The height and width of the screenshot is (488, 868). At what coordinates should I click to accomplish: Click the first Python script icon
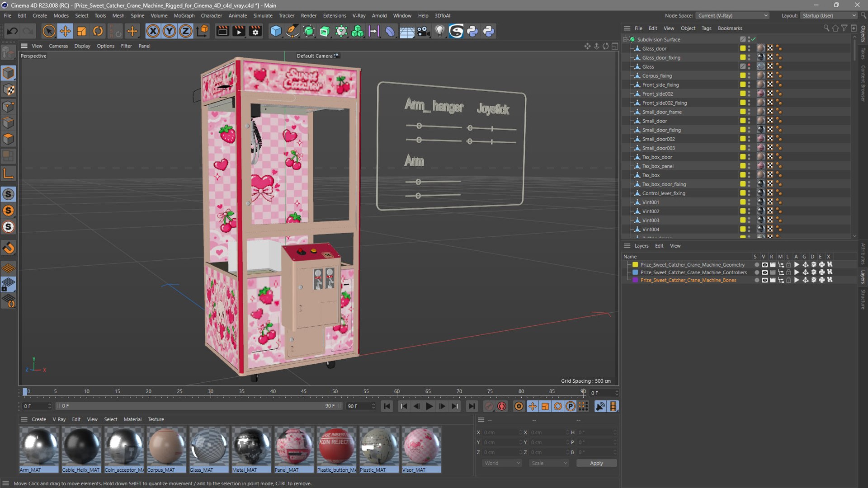point(472,31)
